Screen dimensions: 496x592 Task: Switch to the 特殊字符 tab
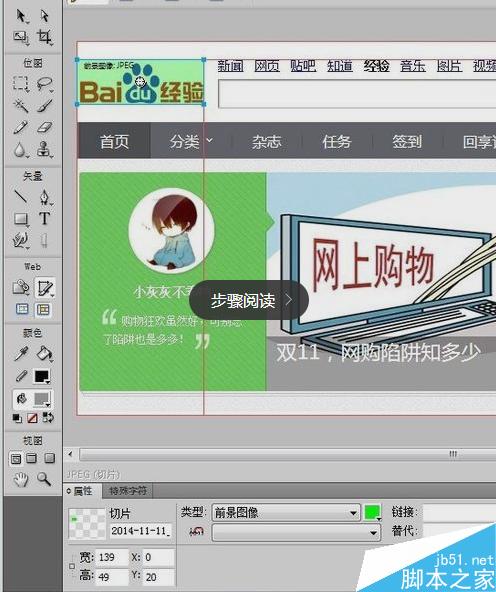tap(128, 491)
